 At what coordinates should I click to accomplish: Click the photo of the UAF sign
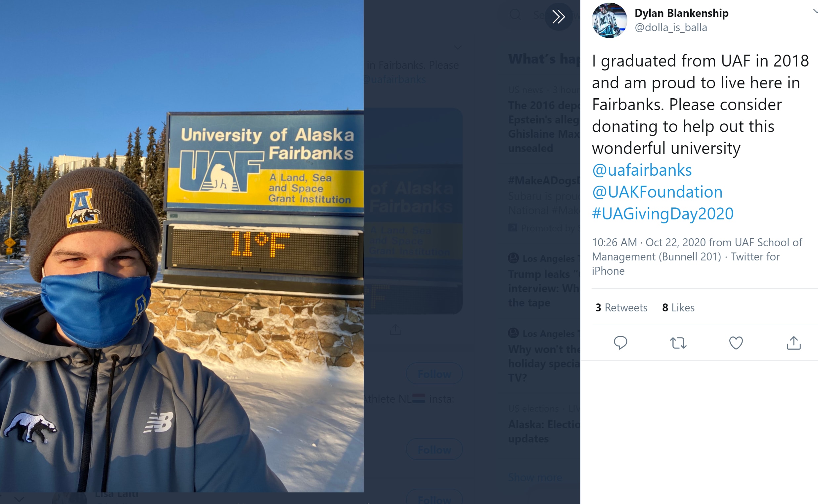click(182, 246)
